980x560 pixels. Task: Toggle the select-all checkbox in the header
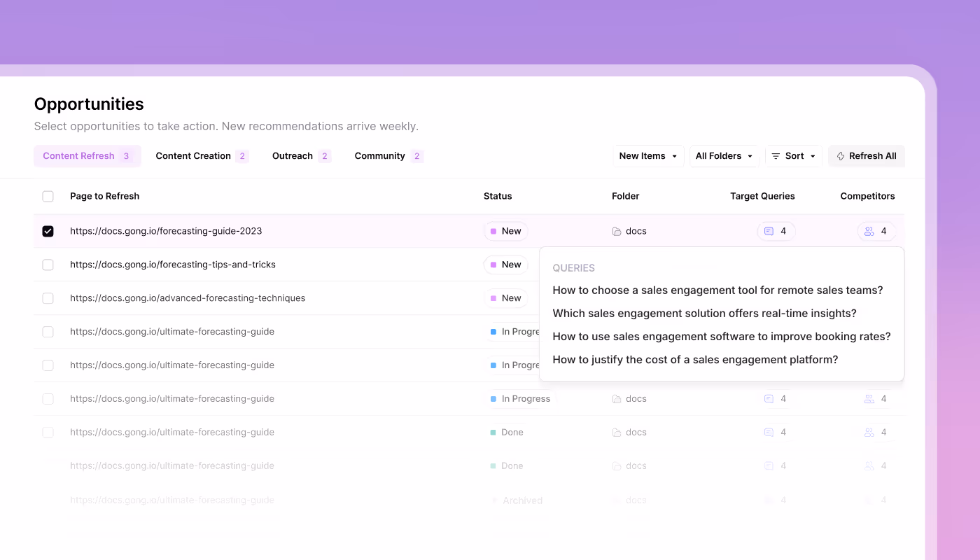tap(48, 196)
